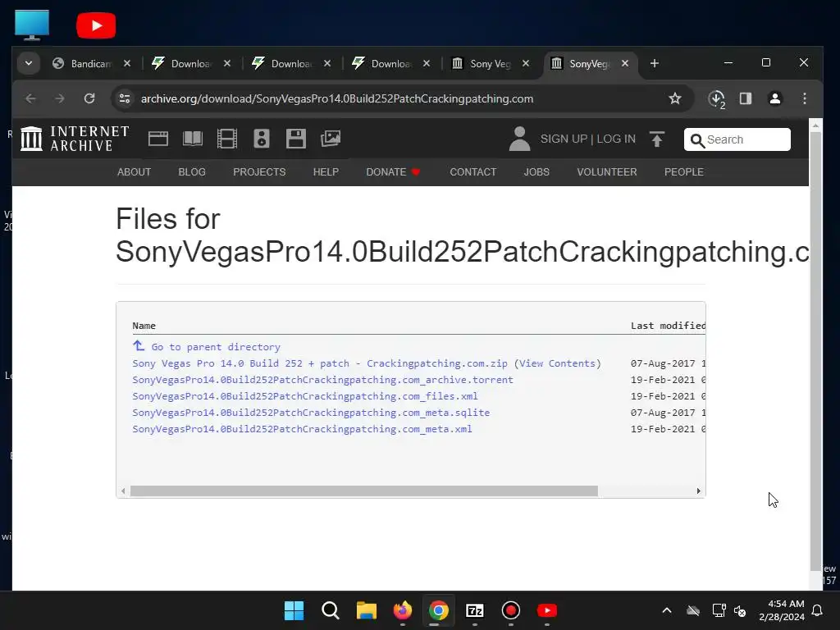Open the Windows Start menu
Viewport: 840px width, 630px height.
click(294, 610)
